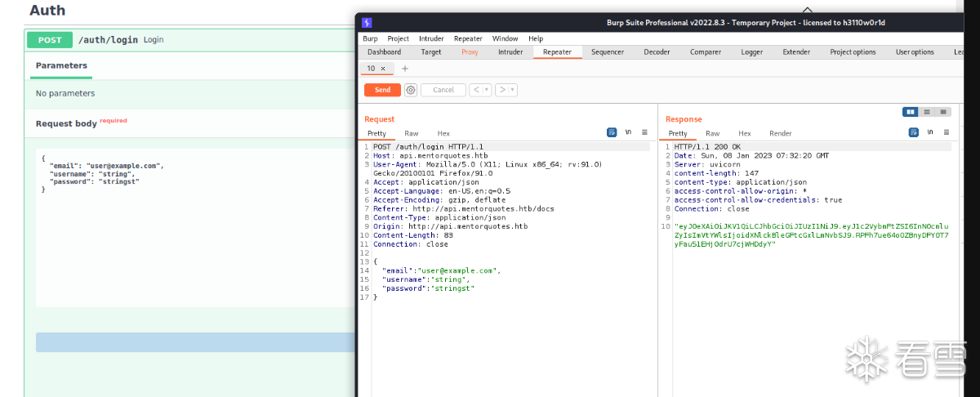
Task: Show Response in Pretty view
Action: pyautogui.click(x=678, y=133)
